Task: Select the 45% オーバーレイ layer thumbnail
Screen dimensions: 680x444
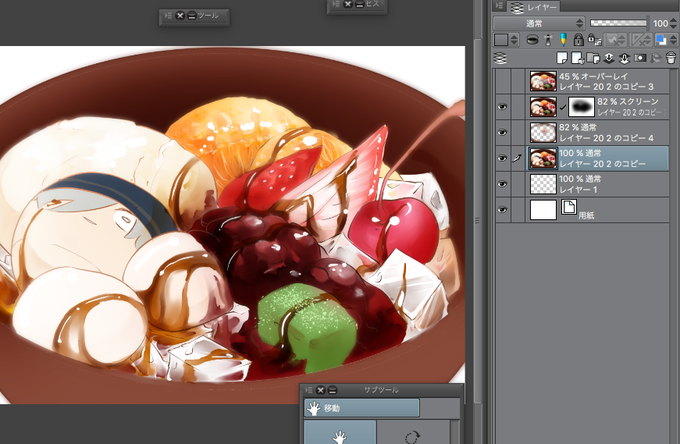Action: (x=543, y=81)
